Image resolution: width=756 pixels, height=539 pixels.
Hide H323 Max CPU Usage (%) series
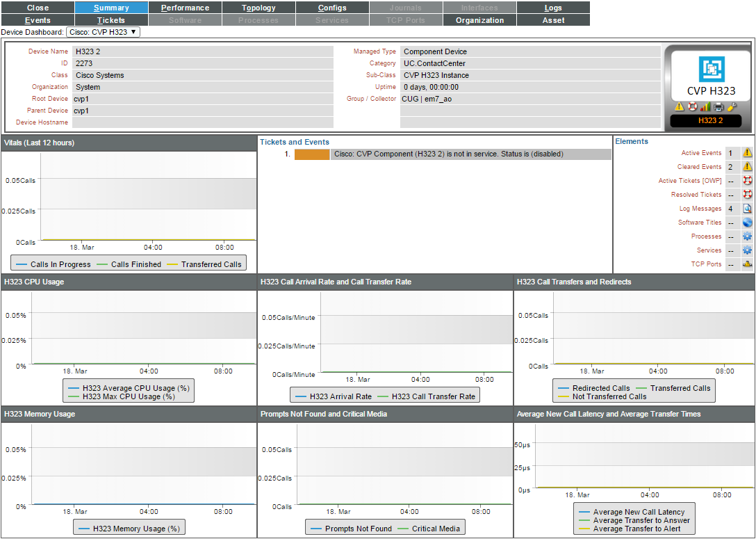122,396
